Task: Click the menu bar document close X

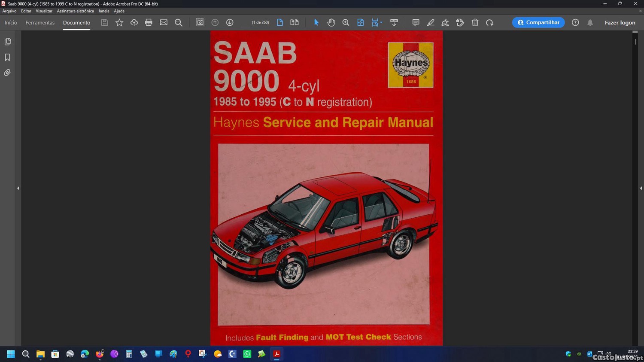Action: pos(640,11)
